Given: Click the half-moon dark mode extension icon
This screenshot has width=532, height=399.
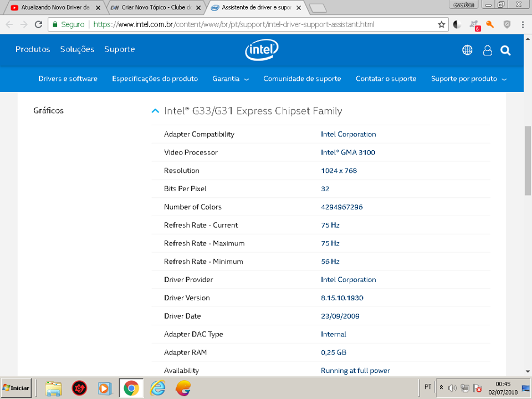Looking at the screenshot, I should pyautogui.click(x=457, y=24).
